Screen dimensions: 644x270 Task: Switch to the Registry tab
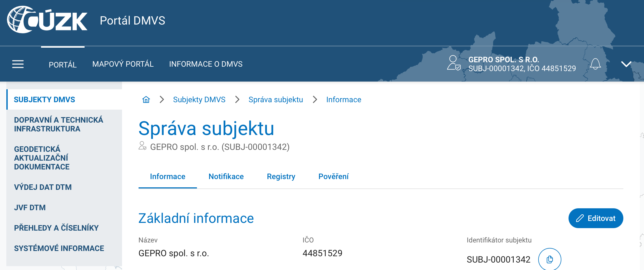point(281,177)
